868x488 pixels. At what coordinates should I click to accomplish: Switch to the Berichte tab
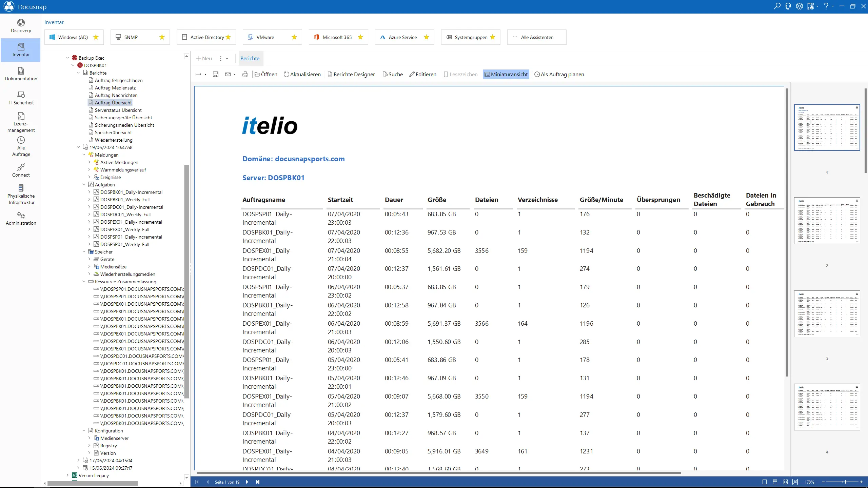(x=250, y=58)
